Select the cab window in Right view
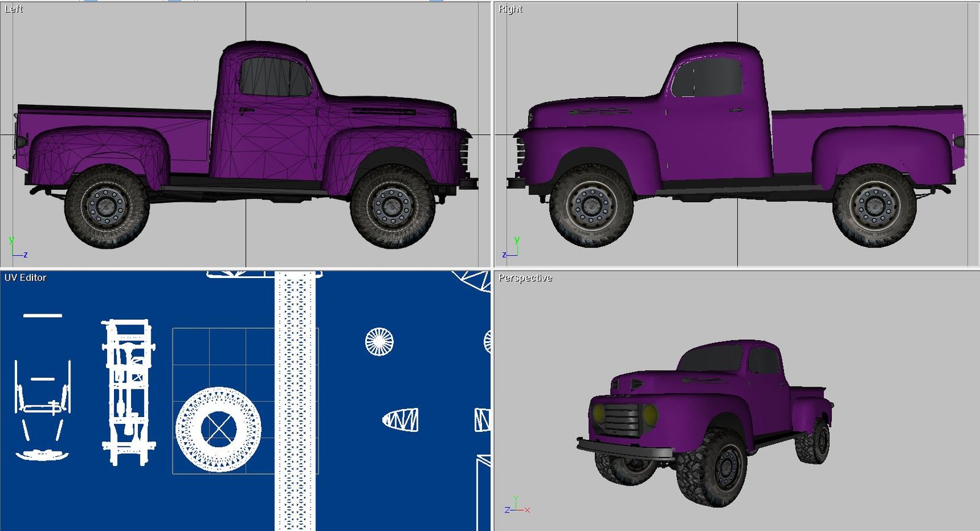980x531 pixels. click(708, 78)
